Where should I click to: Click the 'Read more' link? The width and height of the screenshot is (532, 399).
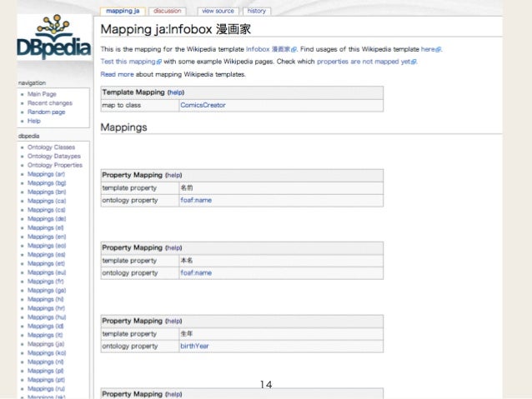[117, 74]
